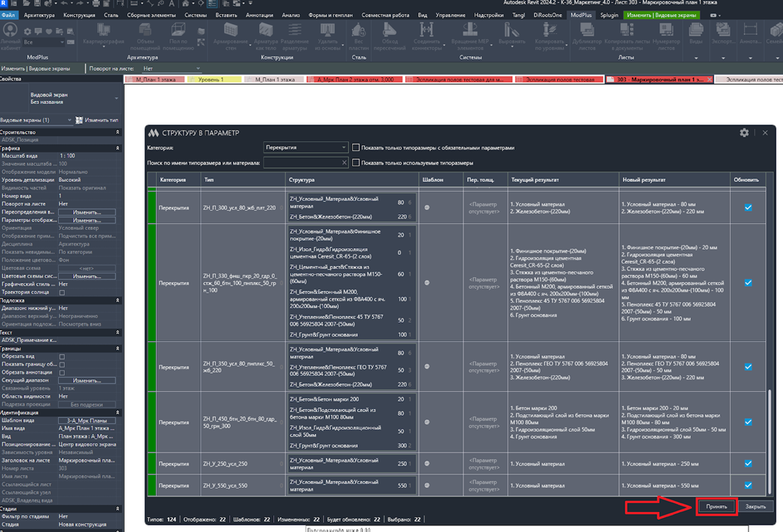The height and width of the screenshot is (532, 783).
Task: Uncheck Обновить for ЗН_У_250_усл_250 row
Action: click(748, 463)
